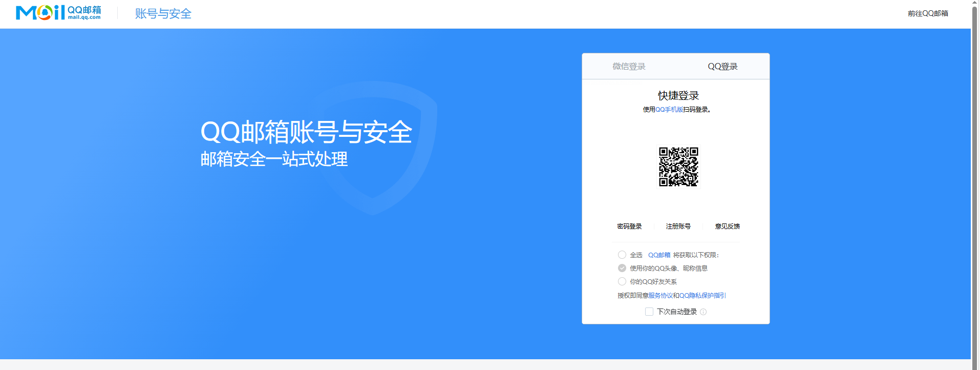Open 注册账号 link

tap(678, 227)
